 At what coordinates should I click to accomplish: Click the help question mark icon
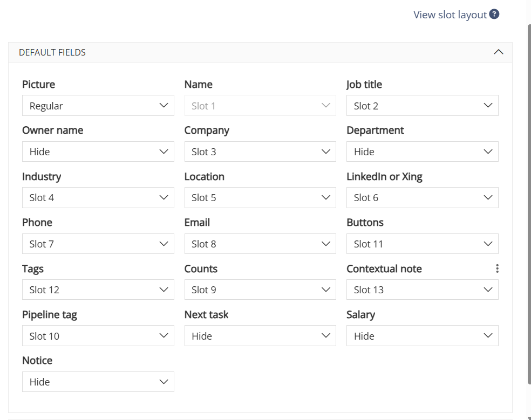pos(494,14)
